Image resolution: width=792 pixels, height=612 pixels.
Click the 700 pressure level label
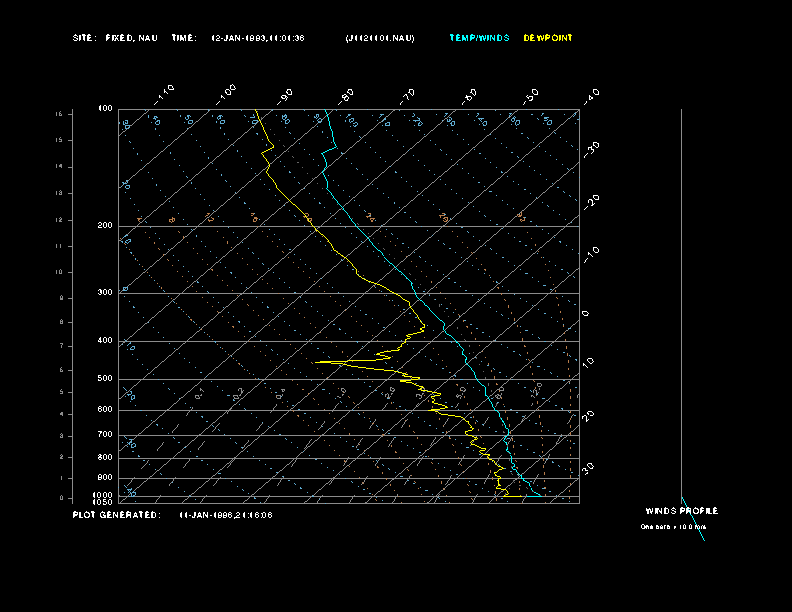coord(105,434)
